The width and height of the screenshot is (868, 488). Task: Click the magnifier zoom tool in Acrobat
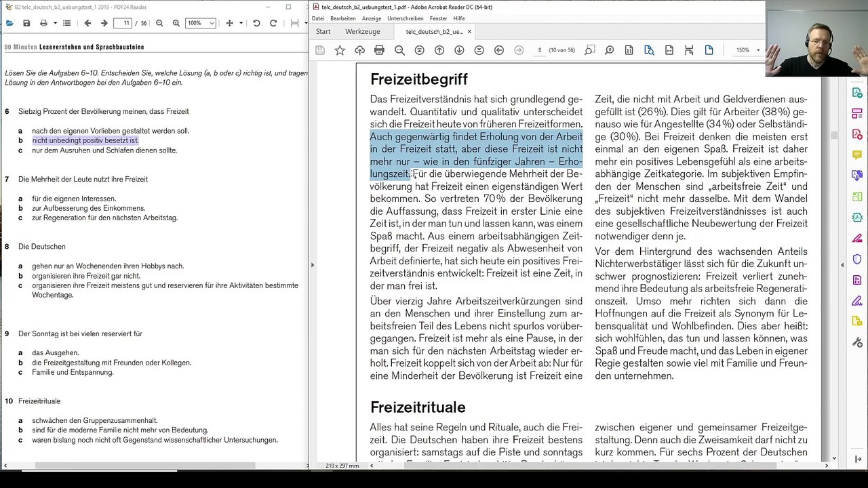[x=609, y=50]
